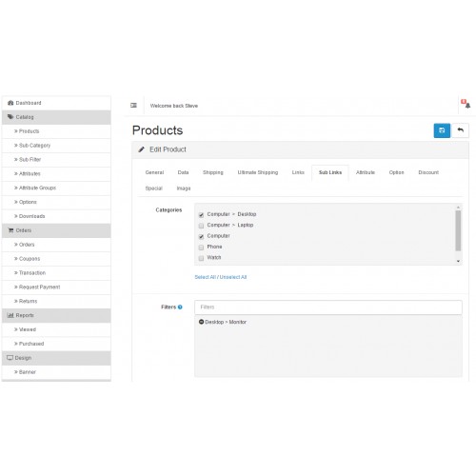Check the Computer > Laptop category
The height and width of the screenshot is (476, 476).
point(201,226)
